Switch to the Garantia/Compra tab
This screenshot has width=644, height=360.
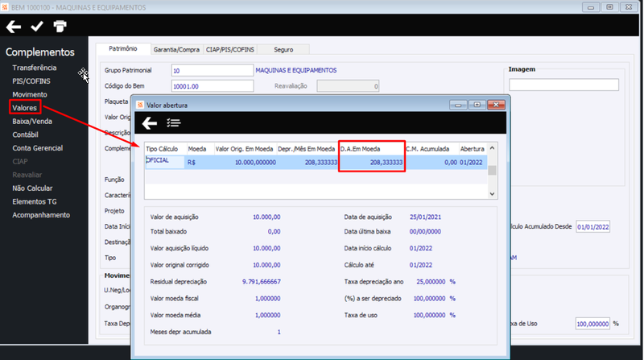click(x=176, y=50)
